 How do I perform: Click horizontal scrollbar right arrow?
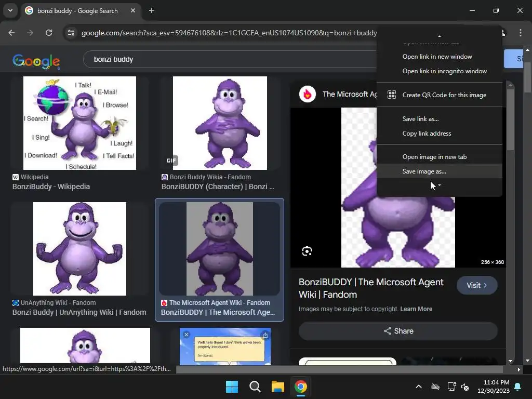(519, 369)
